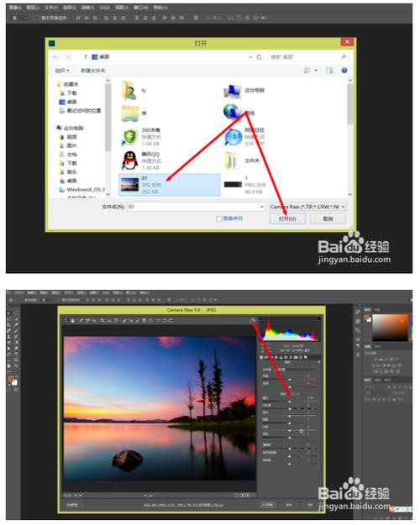
Task: Go up one folder level in Open dialog
Action: pyautogui.click(x=86, y=57)
